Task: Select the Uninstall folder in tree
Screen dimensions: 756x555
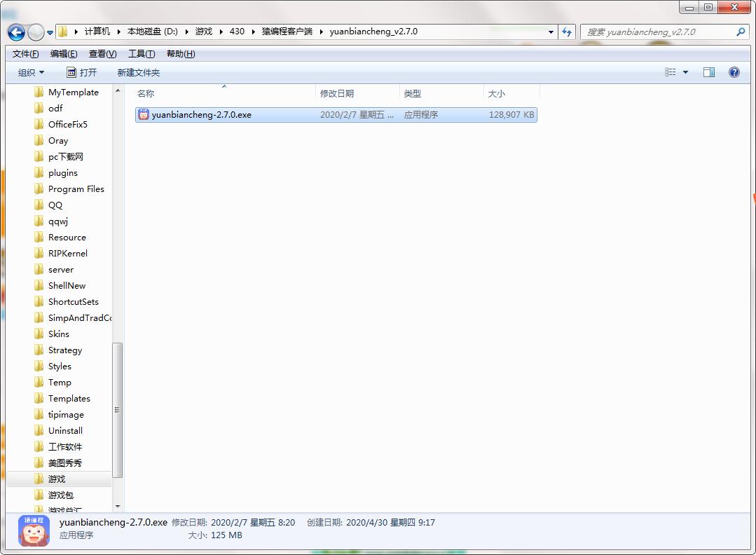Action: click(x=58, y=430)
